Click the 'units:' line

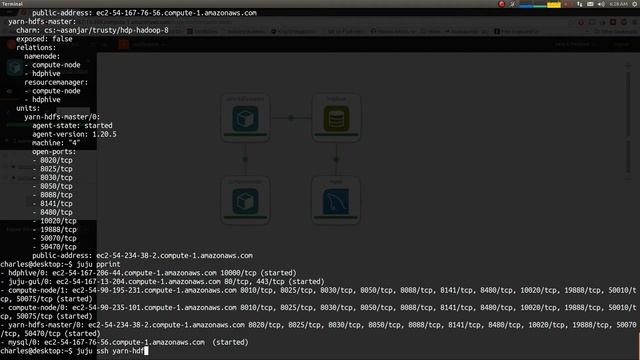coord(28,108)
